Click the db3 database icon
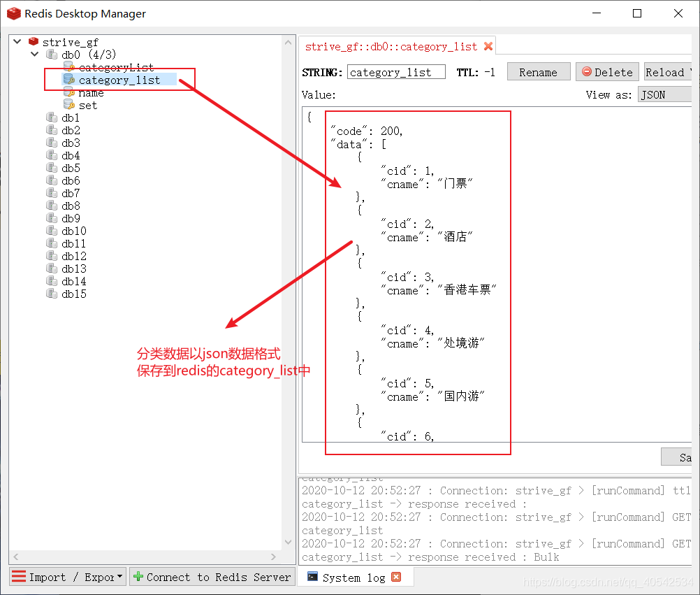Viewport: 700px width, 595px height. pyautogui.click(x=52, y=143)
